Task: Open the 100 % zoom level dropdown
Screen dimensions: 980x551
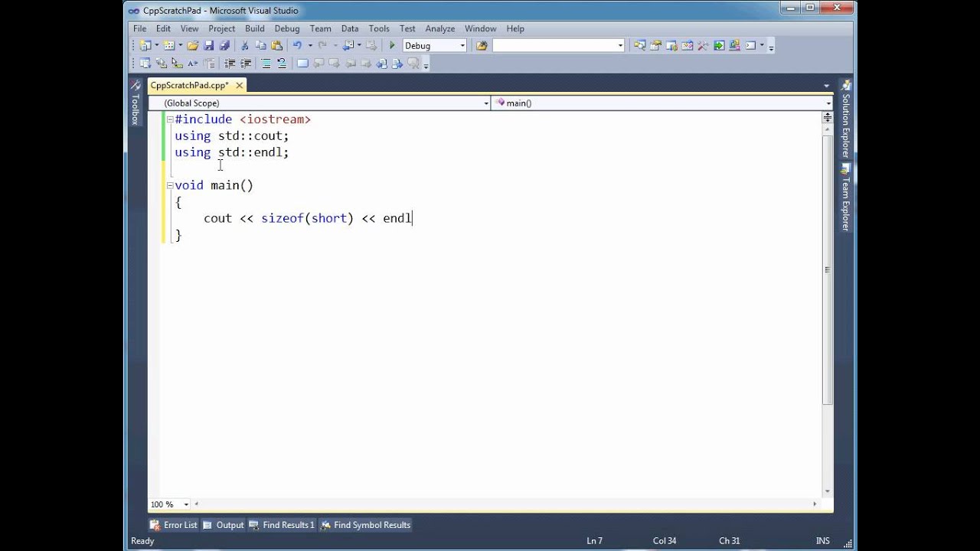Action: coord(186,504)
